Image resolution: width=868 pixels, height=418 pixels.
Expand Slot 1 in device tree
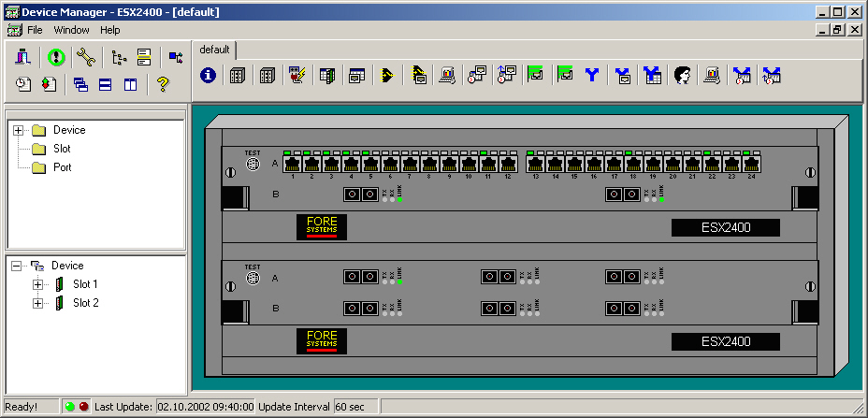pyautogui.click(x=38, y=284)
